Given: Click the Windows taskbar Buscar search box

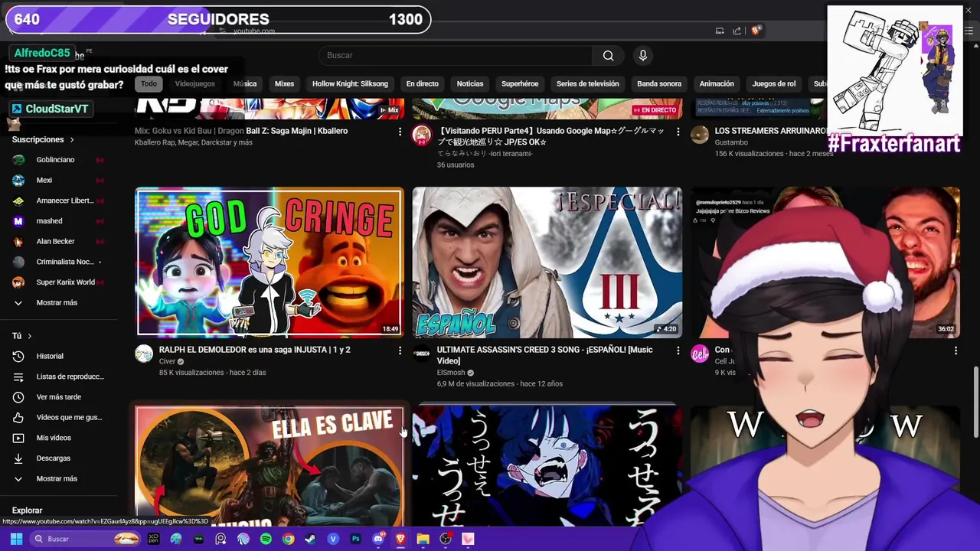Looking at the screenshot, I should (86, 539).
